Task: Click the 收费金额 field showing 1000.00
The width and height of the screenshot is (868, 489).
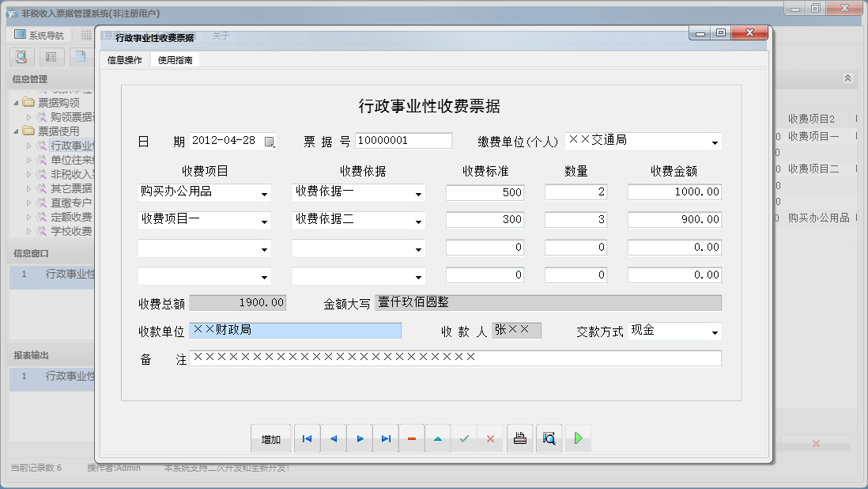Action: click(x=674, y=192)
